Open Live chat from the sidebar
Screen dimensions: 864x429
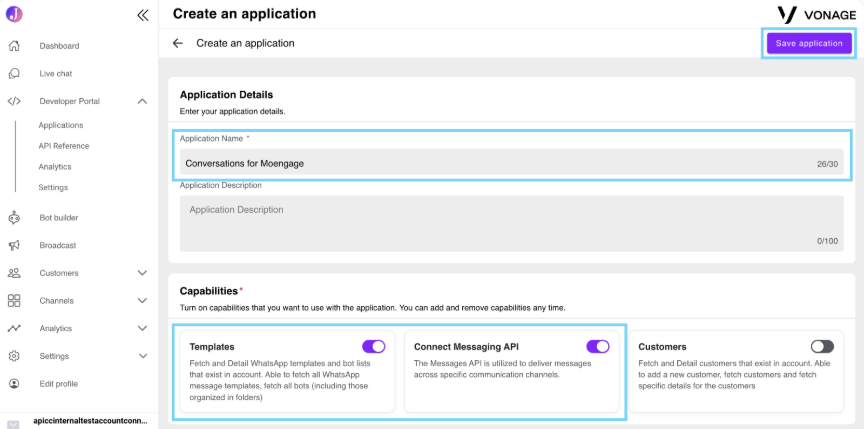tap(56, 73)
